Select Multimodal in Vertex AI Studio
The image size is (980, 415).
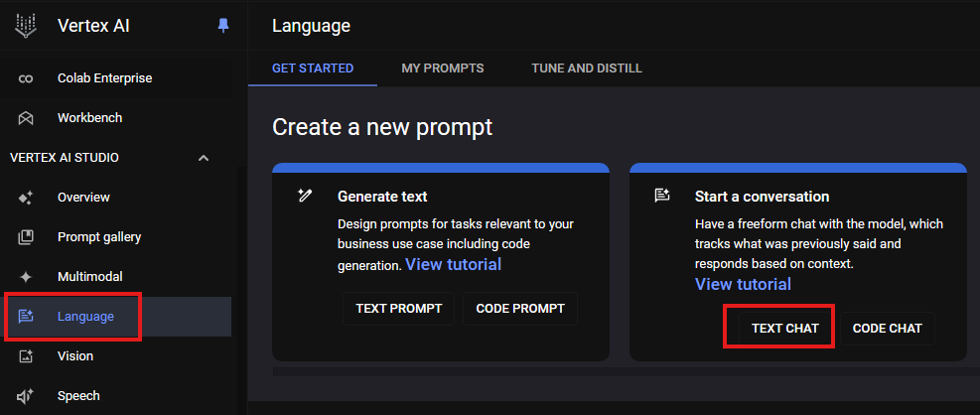(115, 277)
